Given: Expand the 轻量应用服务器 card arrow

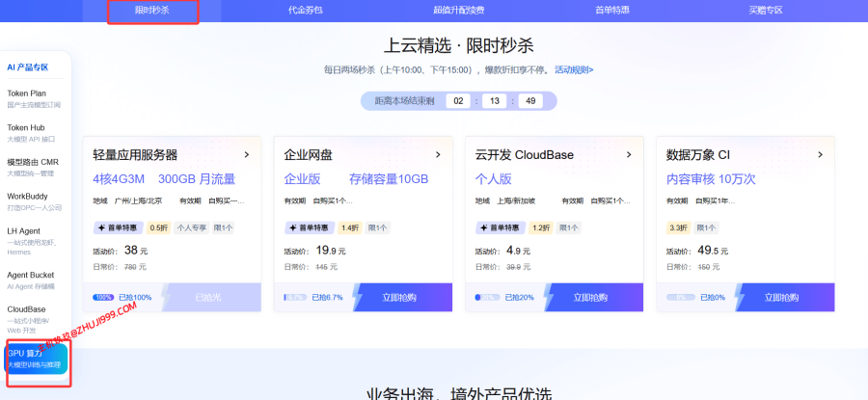Looking at the screenshot, I should pos(247,155).
